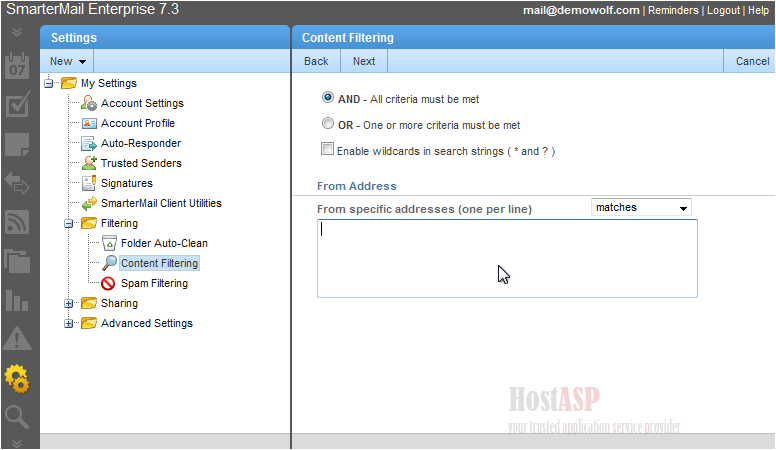Click the top sidebar collapse chevrons
776x450 pixels.
pyautogui.click(x=17, y=32)
